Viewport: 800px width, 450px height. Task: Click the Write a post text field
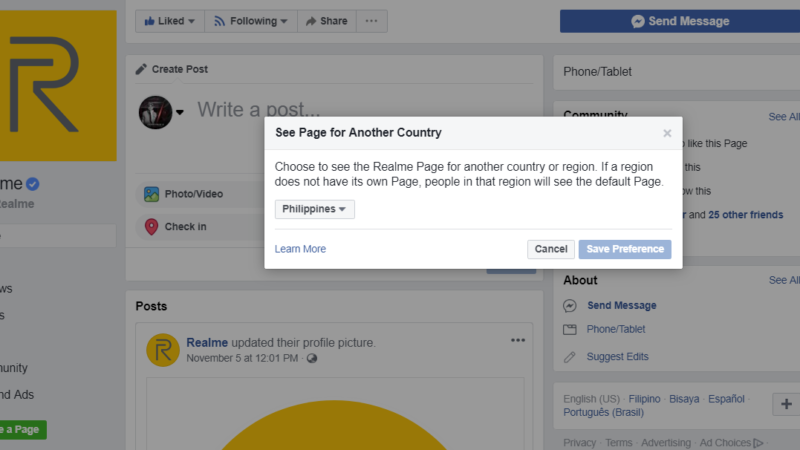[x=259, y=110]
